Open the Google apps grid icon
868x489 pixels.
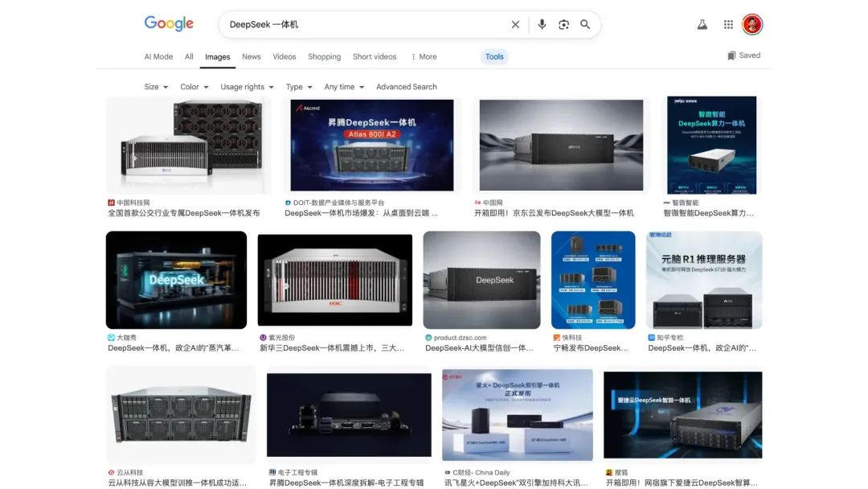click(727, 24)
